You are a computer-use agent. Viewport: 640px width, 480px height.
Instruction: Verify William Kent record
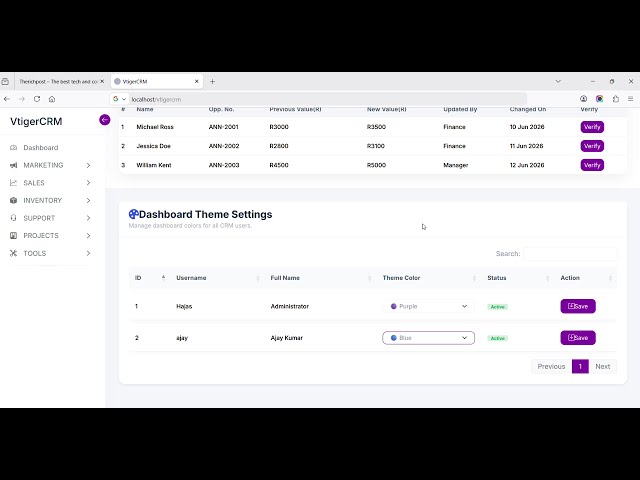point(592,165)
